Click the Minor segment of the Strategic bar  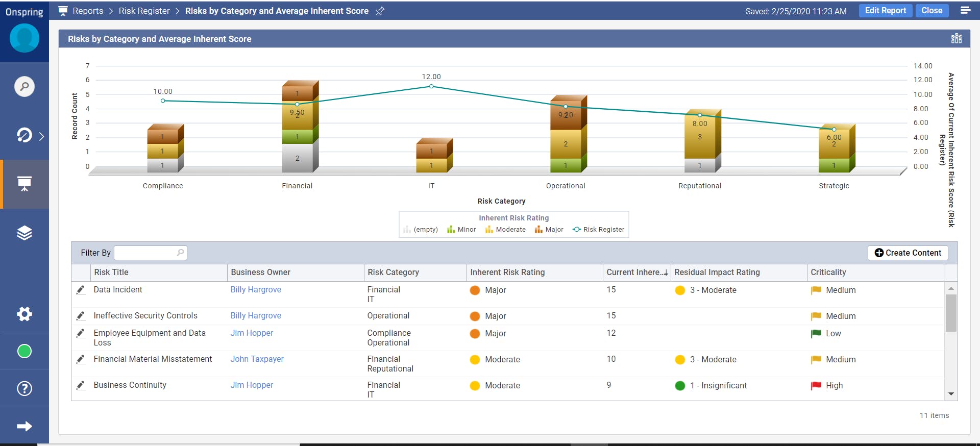(x=834, y=165)
